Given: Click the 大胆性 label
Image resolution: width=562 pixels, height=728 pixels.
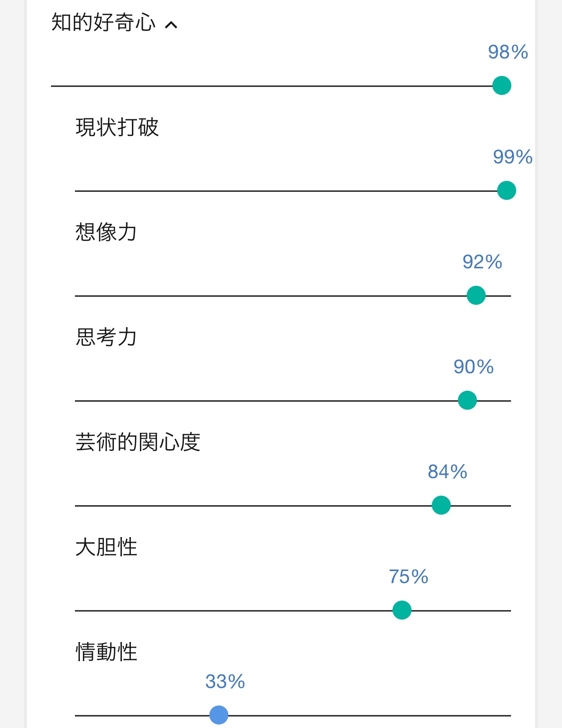Looking at the screenshot, I should (106, 547).
